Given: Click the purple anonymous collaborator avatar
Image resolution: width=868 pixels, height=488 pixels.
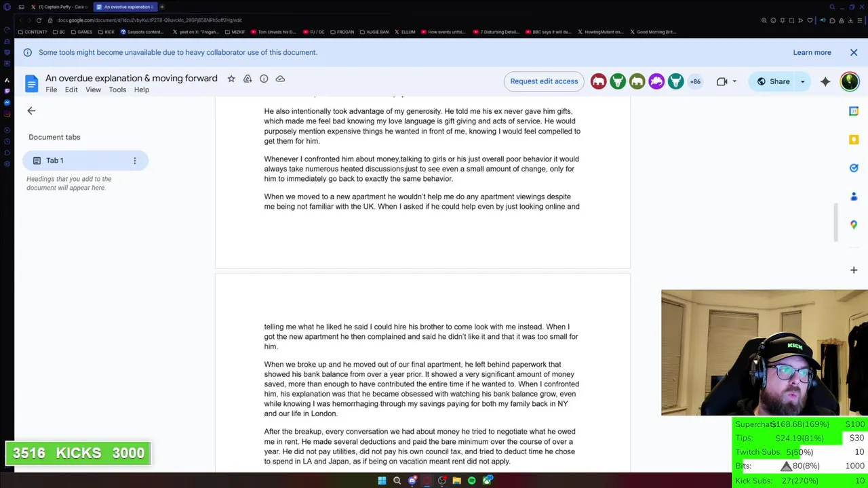Looking at the screenshot, I should coord(656,81).
